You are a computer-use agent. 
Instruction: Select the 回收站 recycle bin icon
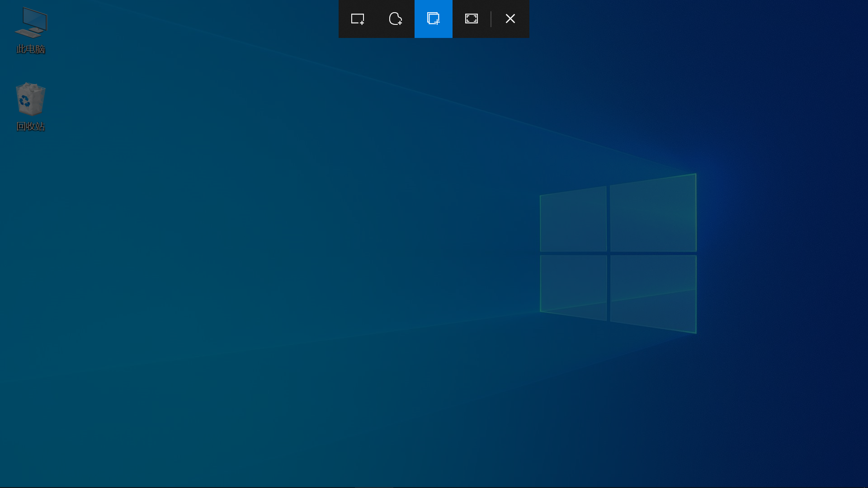click(x=31, y=99)
